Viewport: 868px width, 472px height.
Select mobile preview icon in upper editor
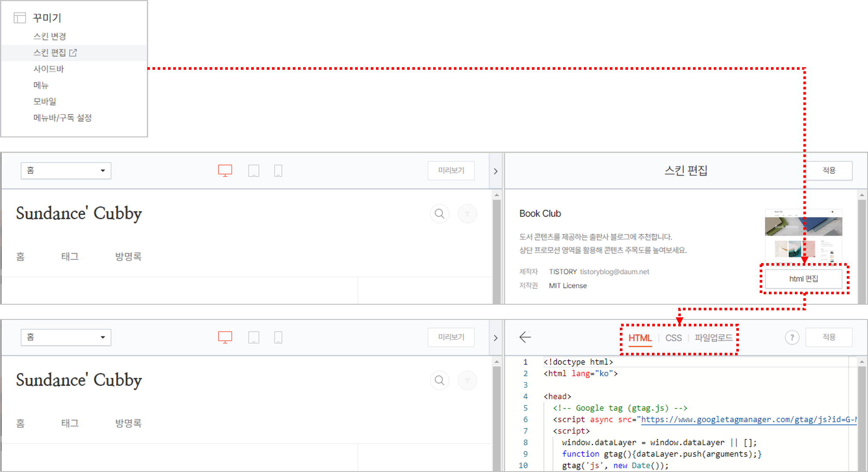coord(278,170)
